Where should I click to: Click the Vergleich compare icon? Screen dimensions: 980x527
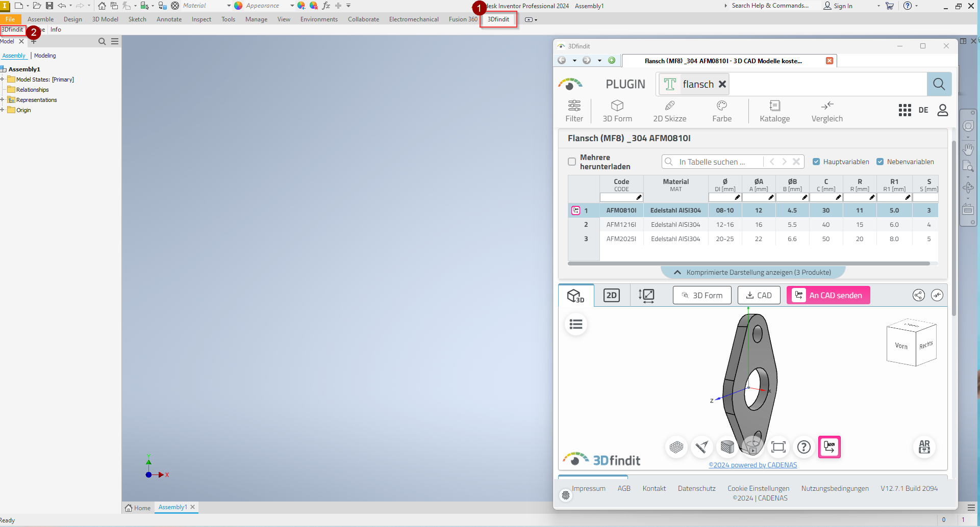click(826, 111)
